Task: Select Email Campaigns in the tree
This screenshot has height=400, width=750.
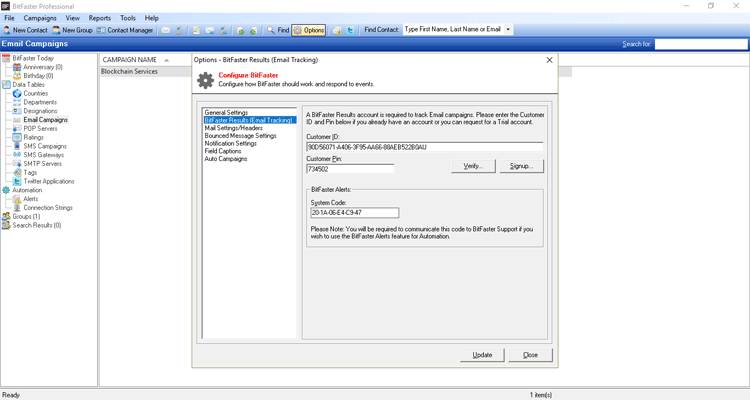Action: [x=45, y=120]
